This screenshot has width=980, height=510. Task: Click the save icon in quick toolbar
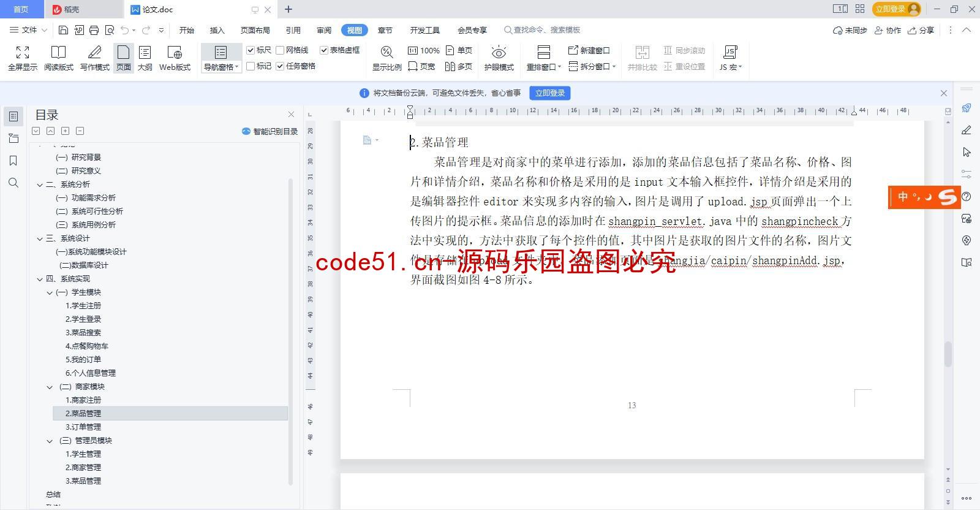click(63, 30)
